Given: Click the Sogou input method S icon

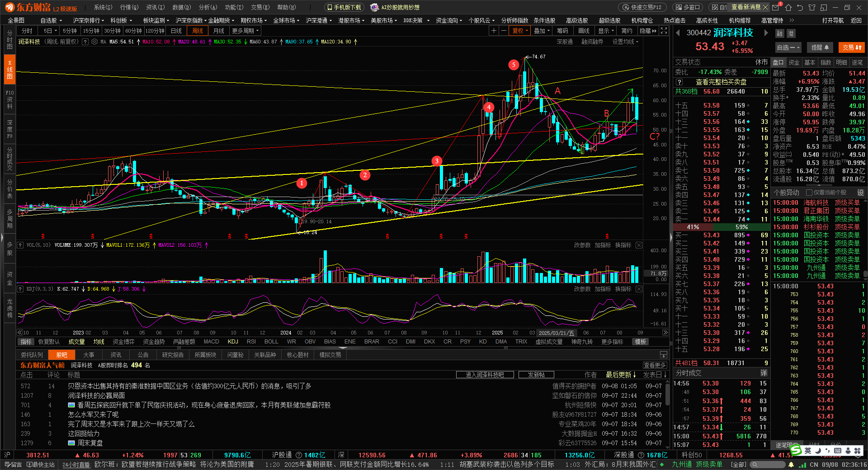Looking at the screenshot, I should (x=796, y=450).
